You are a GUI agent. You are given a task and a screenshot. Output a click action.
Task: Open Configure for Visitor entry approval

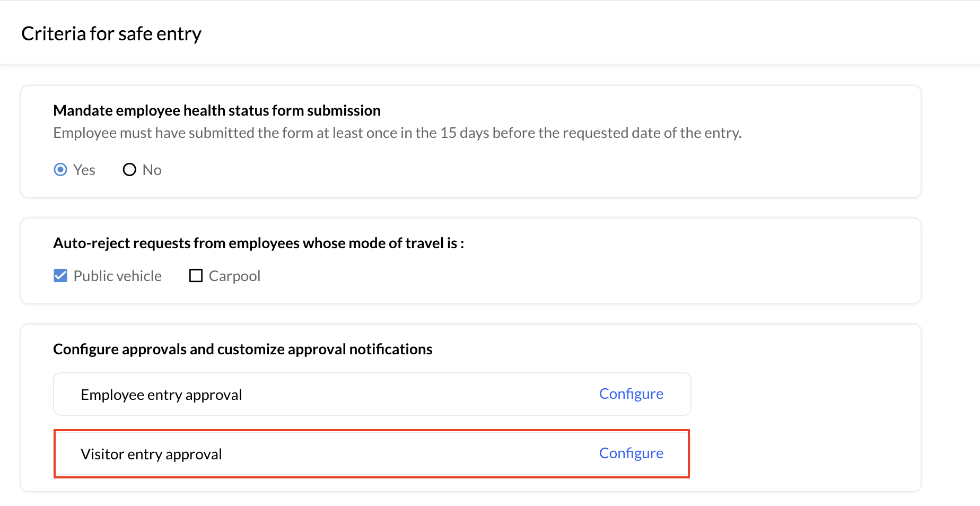[631, 453]
